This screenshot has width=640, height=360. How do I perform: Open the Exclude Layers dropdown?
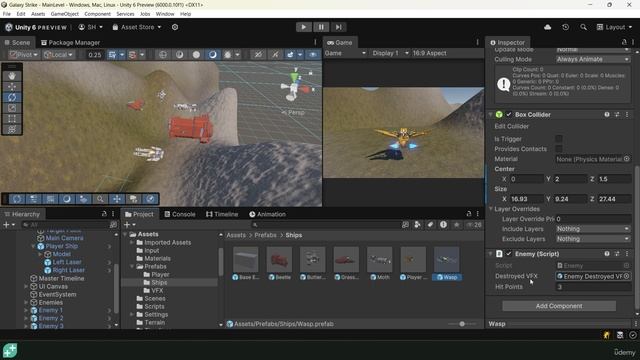(x=593, y=239)
